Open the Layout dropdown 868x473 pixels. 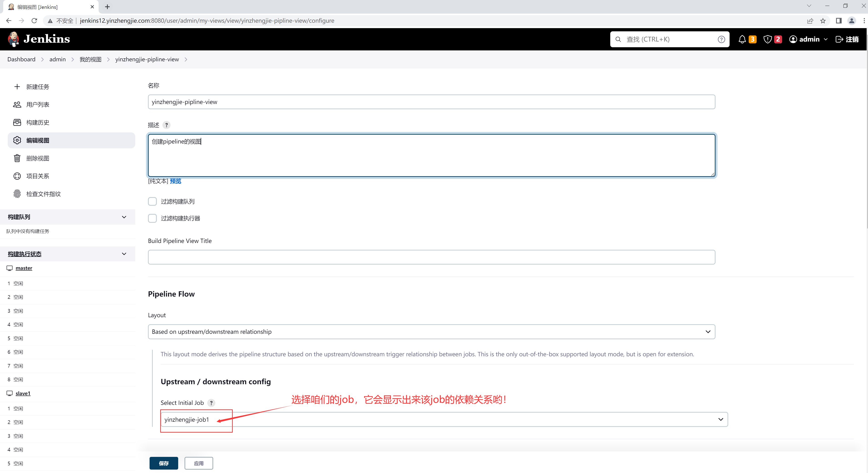pos(431,332)
